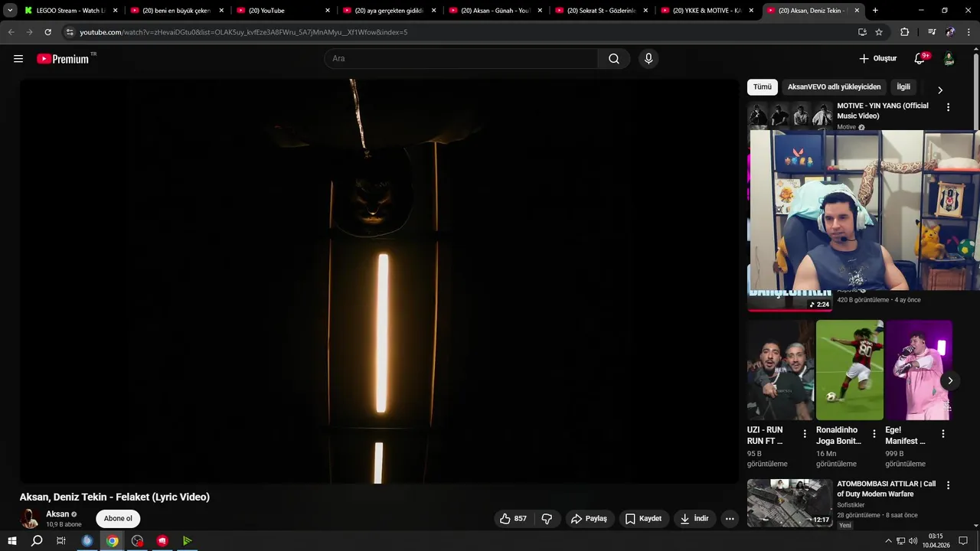This screenshot has height=551, width=980.
Task: Go to YouTube Premium home logo
Action: [x=63, y=59]
